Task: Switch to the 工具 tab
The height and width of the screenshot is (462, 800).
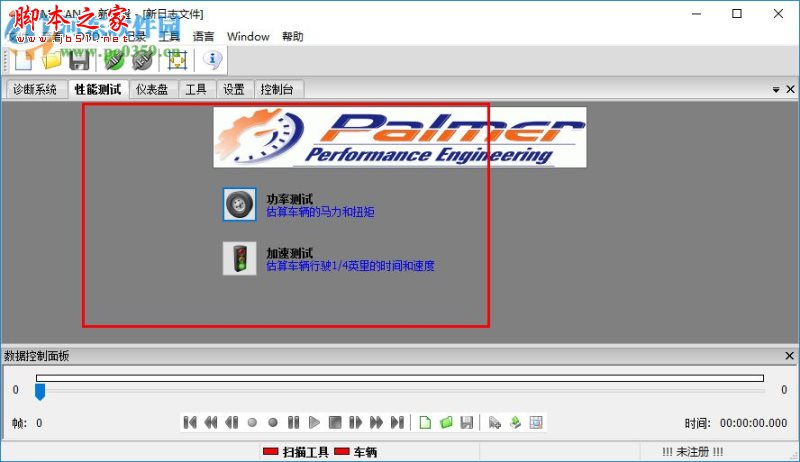Action: tap(196, 89)
